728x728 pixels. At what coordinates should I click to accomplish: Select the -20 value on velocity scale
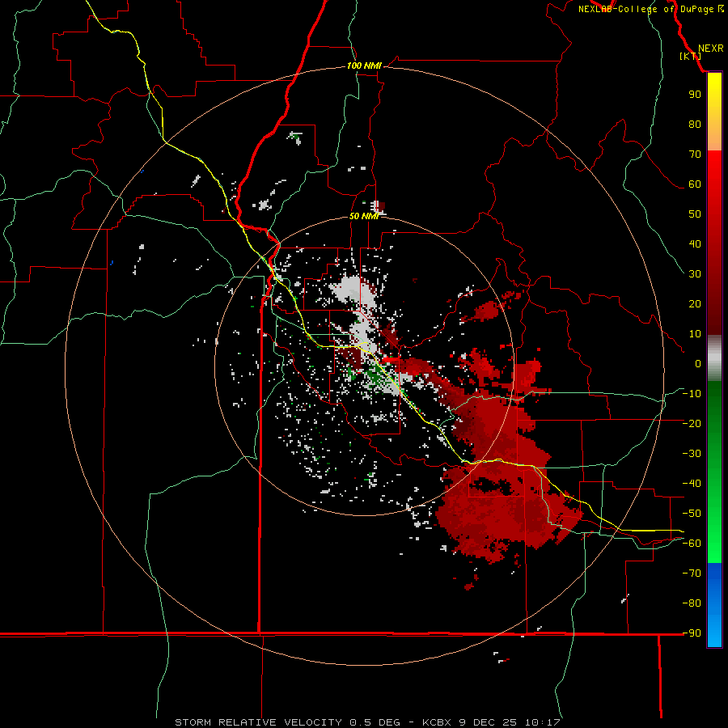(x=692, y=423)
